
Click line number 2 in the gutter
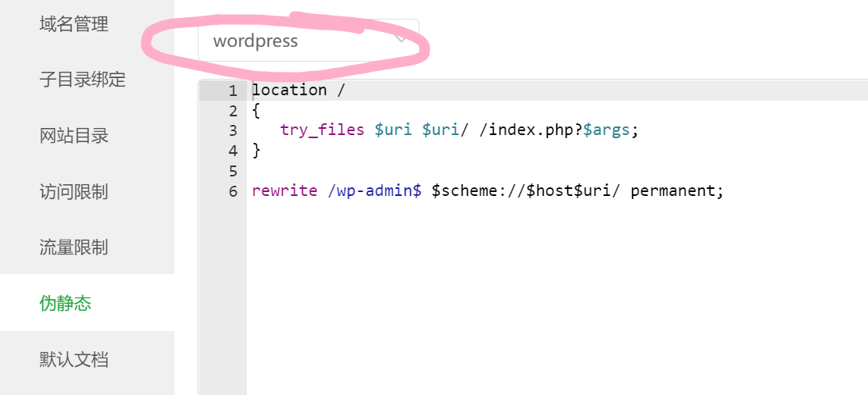[x=232, y=111]
